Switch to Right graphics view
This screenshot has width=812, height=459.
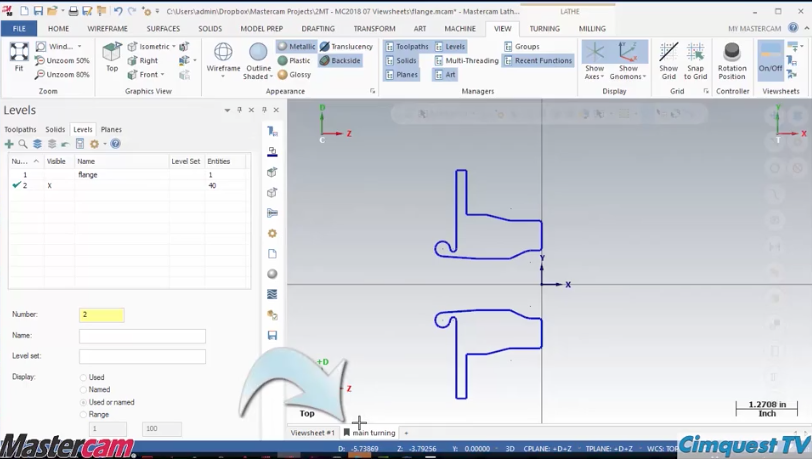pos(143,61)
